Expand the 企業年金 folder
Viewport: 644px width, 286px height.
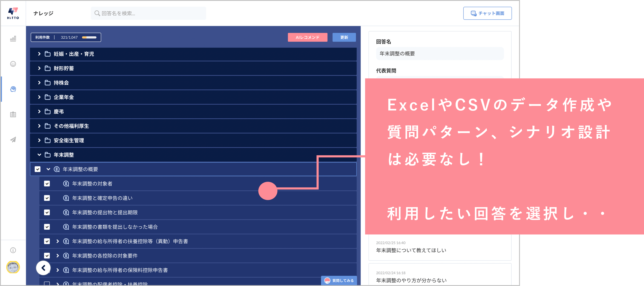tap(39, 97)
